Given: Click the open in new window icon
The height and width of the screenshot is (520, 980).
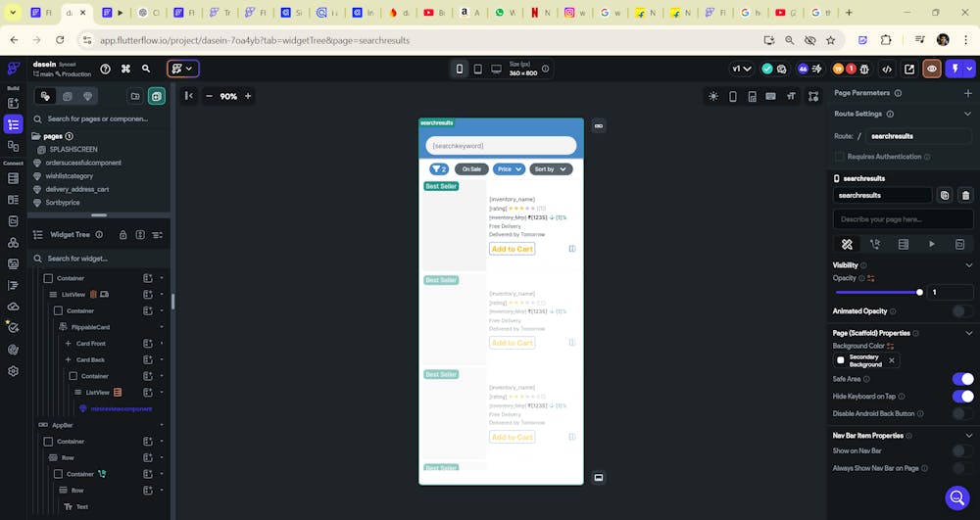Looking at the screenshot, I should click(909, 70).
